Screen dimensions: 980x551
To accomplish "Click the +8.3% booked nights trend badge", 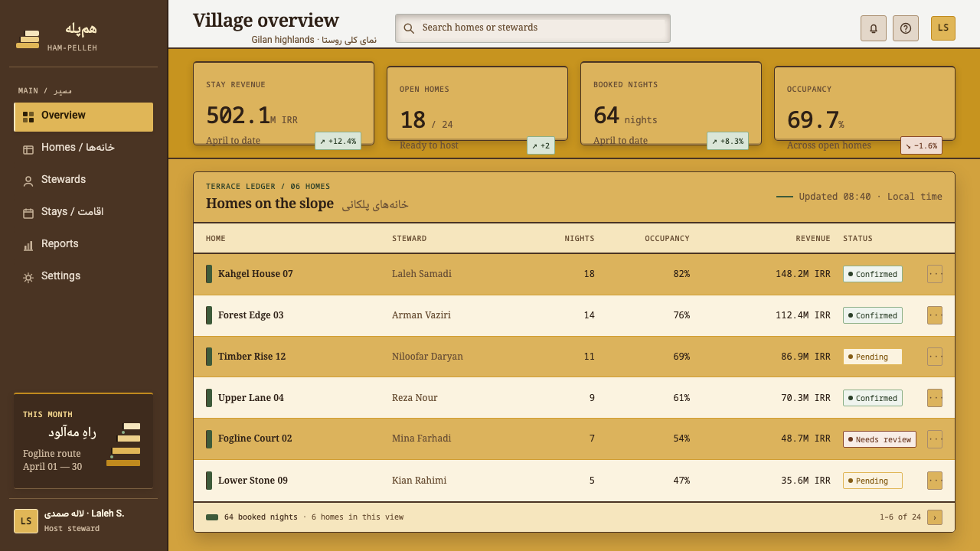I will (x=727, y=141).
